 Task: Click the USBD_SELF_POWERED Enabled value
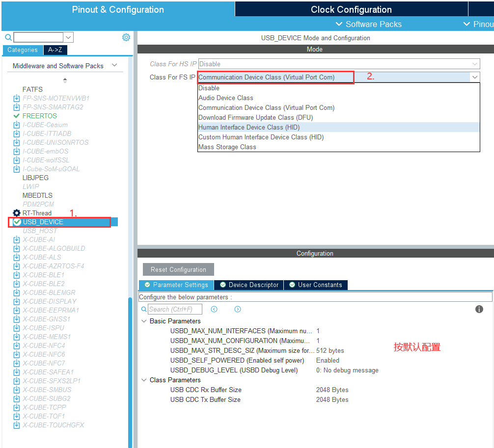(328, 361)
